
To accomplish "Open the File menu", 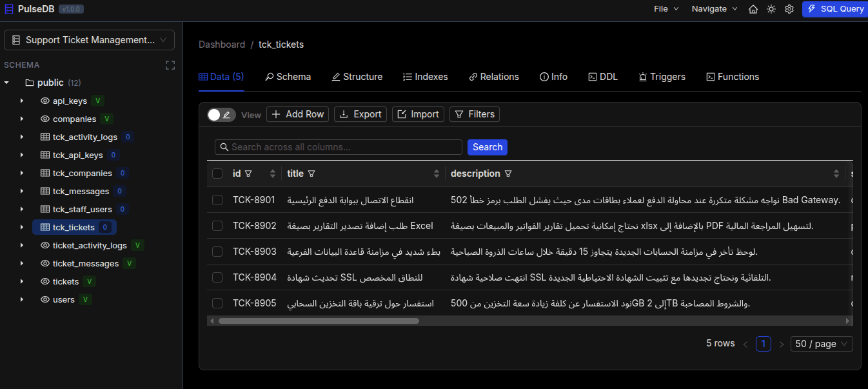I will coord(666,9).
